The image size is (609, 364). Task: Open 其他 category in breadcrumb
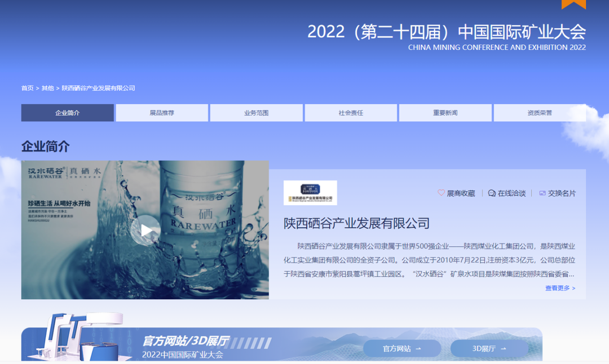pos(48,88)
